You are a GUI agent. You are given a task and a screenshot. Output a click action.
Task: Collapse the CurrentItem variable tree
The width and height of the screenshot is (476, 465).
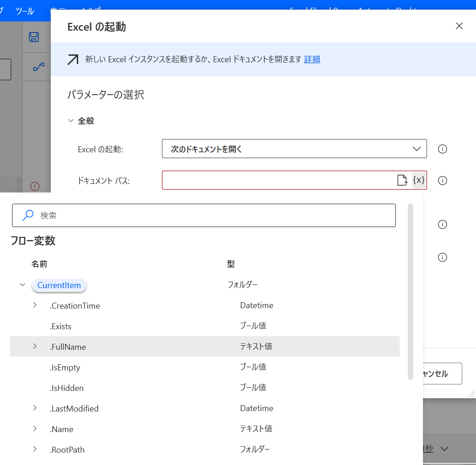pyautogui.click(x=22, y=285)
